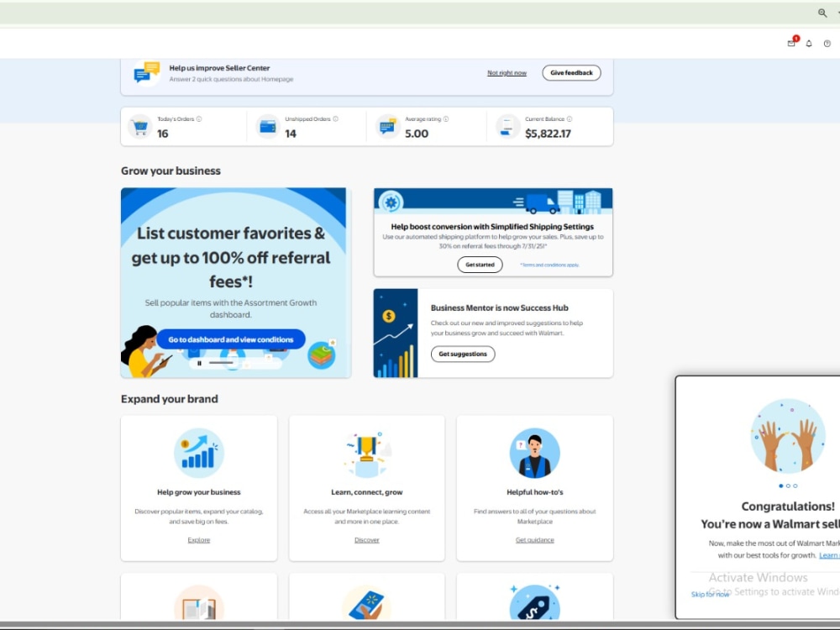This screenshot has width=840, height=630.
Task: Click the price tag dollar icon card
Action: pos(534,602)
